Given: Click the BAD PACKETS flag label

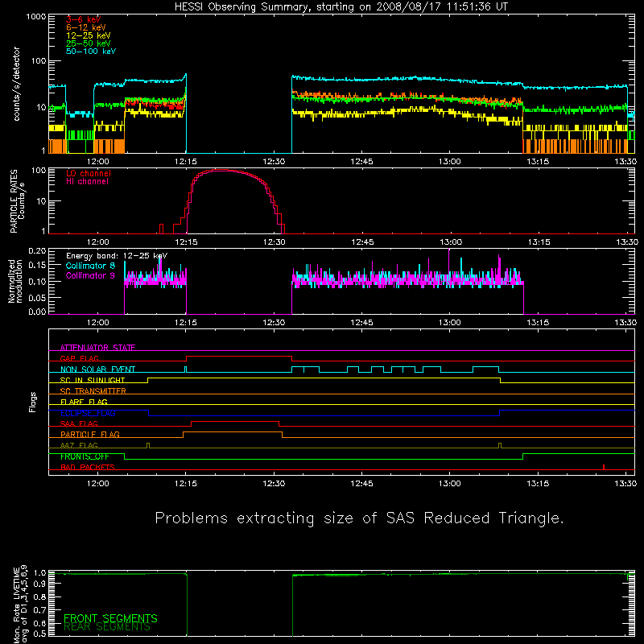Looking at the screenshot, I should [88, 467].
